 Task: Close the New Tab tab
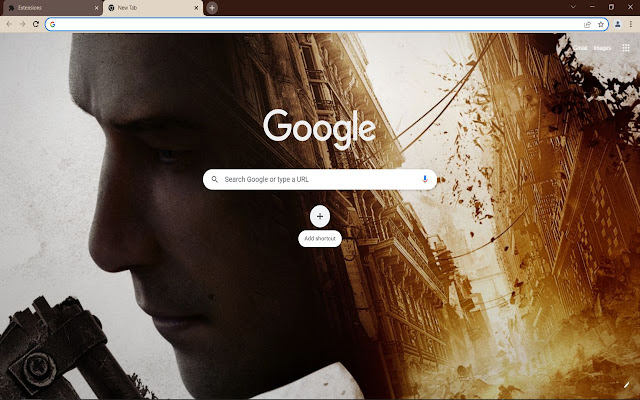coord(195,7)
